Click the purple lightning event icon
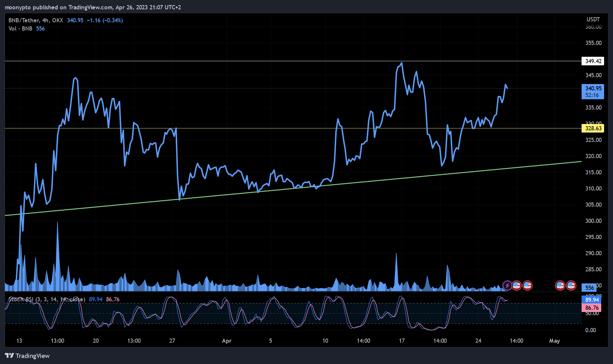This screenshot has width=613, height=364. tap(507, 285)
